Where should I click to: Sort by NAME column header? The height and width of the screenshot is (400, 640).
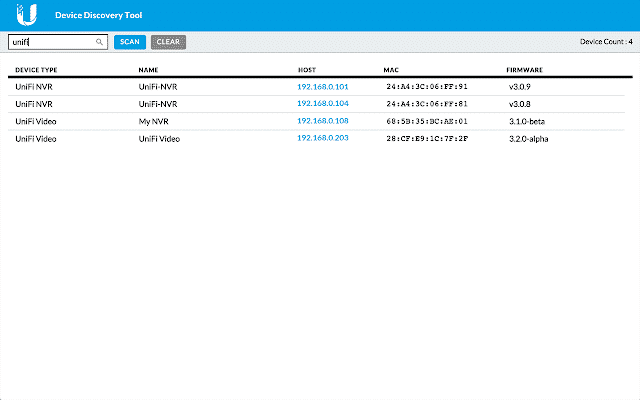coord(149,70)
